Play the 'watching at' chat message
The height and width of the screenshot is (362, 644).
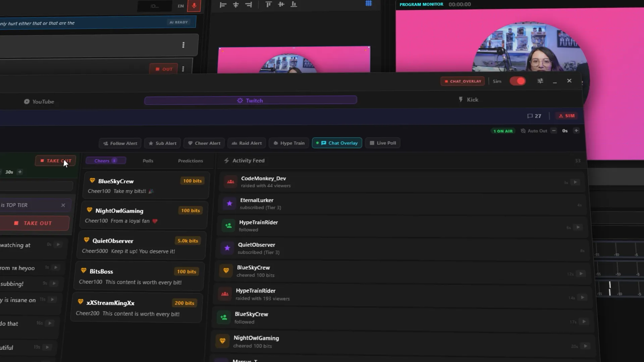tap(58, 244)
